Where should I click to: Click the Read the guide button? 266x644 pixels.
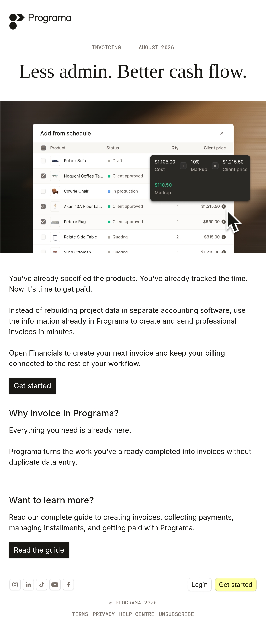click(39, 550)
